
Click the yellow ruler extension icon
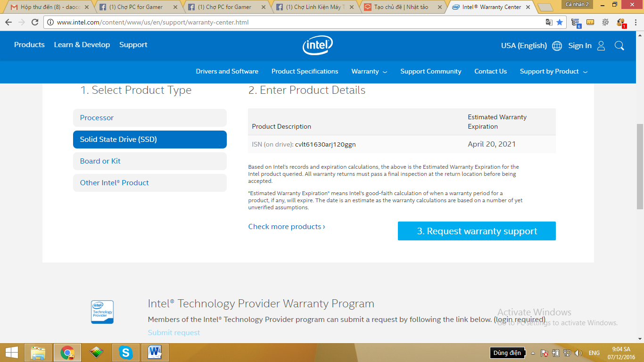pyautogui.click(x=590, y=22)
